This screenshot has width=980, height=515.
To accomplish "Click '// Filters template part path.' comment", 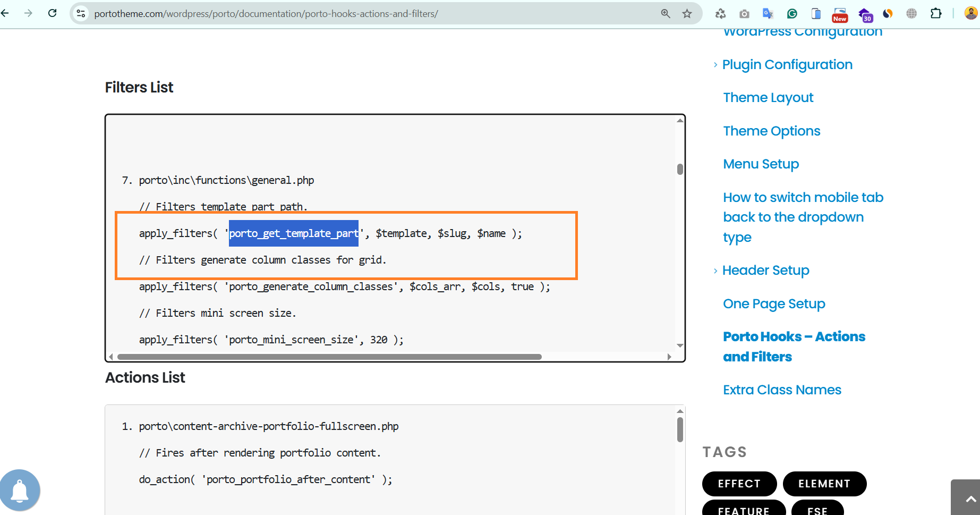I will (x=224, y=207).
